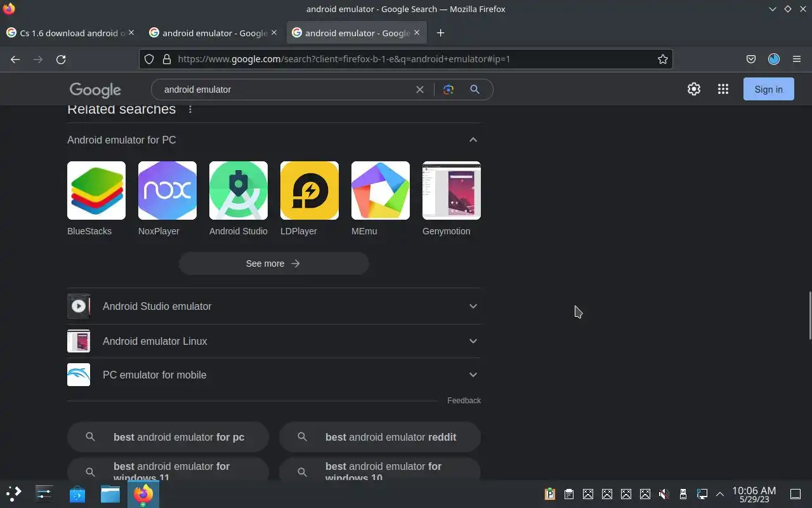812x508 pixels.
Task: Open the LDPlayer icon tile
Action: pos(310,190)
